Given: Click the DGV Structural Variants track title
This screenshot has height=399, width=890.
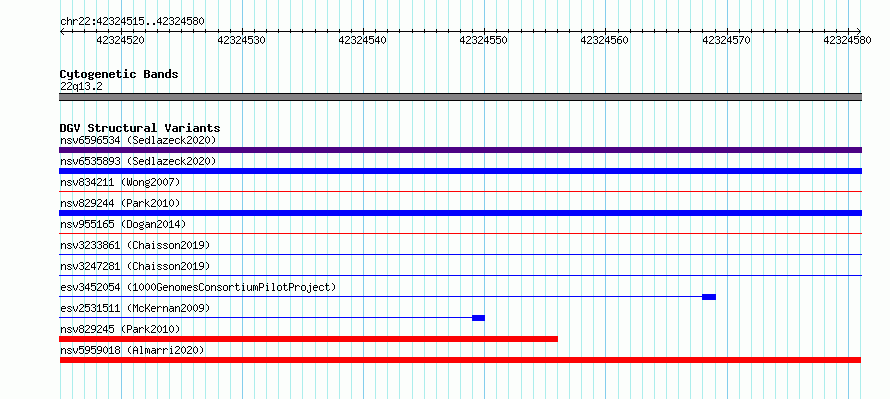Looking at the screenshot, I should [140, 128].
